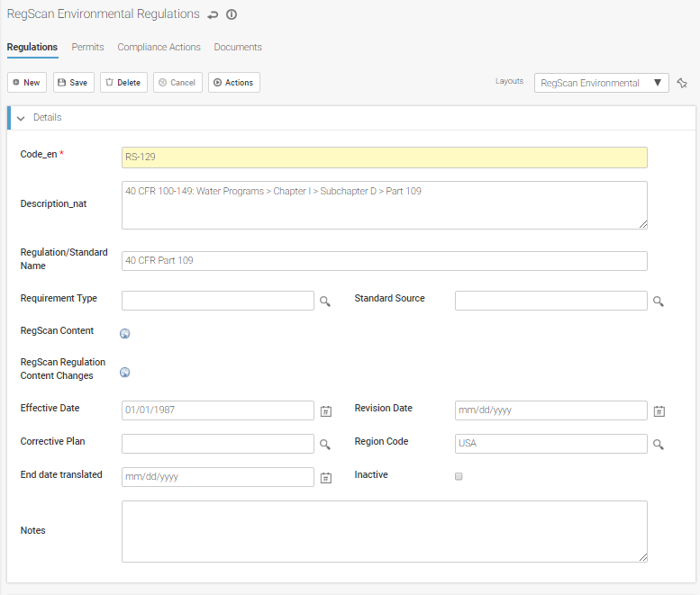Open RegScan Regulation Content Changes globe icon

pos(125,373)
